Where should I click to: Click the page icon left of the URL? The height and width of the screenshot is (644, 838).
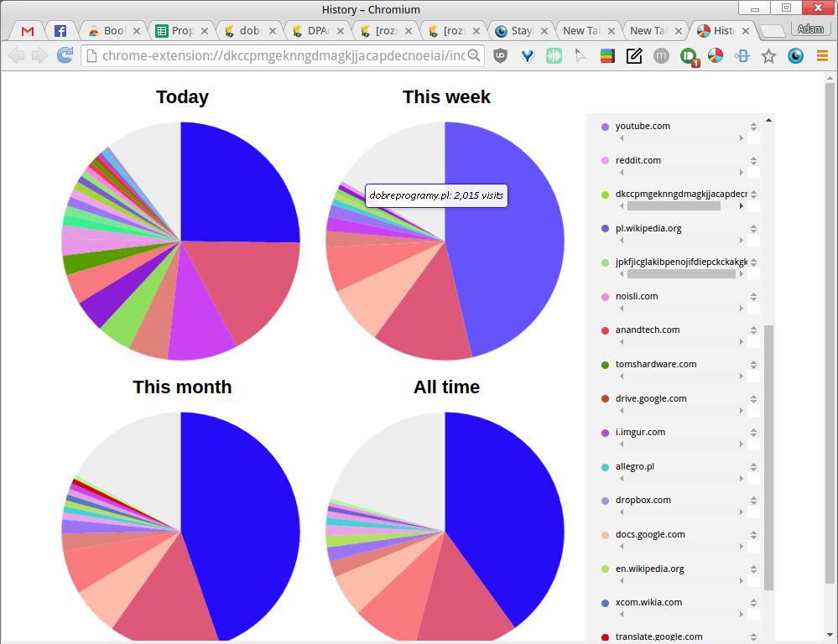coord(91,55)
